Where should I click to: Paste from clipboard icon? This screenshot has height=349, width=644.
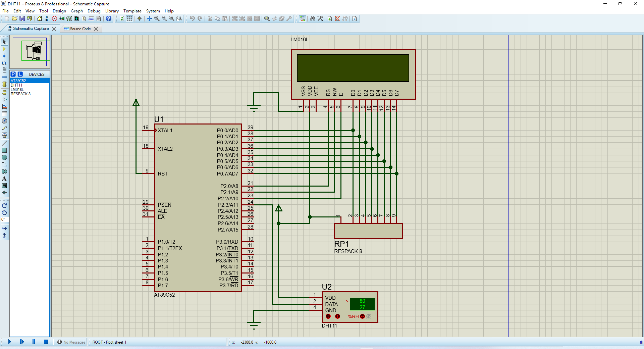coord(225,18)
